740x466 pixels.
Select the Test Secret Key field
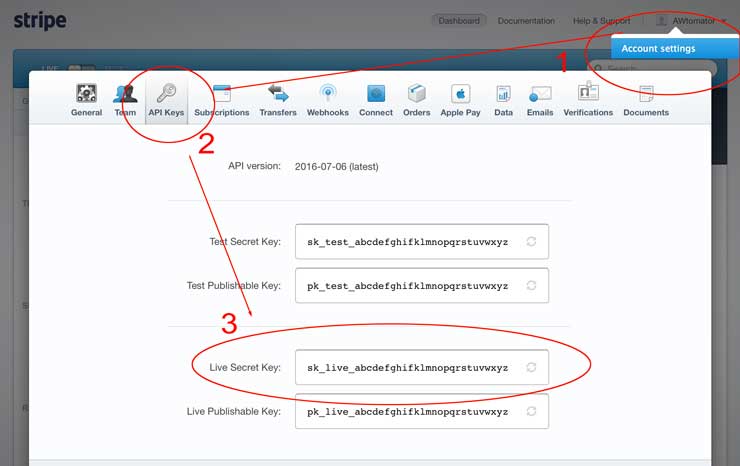(x=422, y=241)
